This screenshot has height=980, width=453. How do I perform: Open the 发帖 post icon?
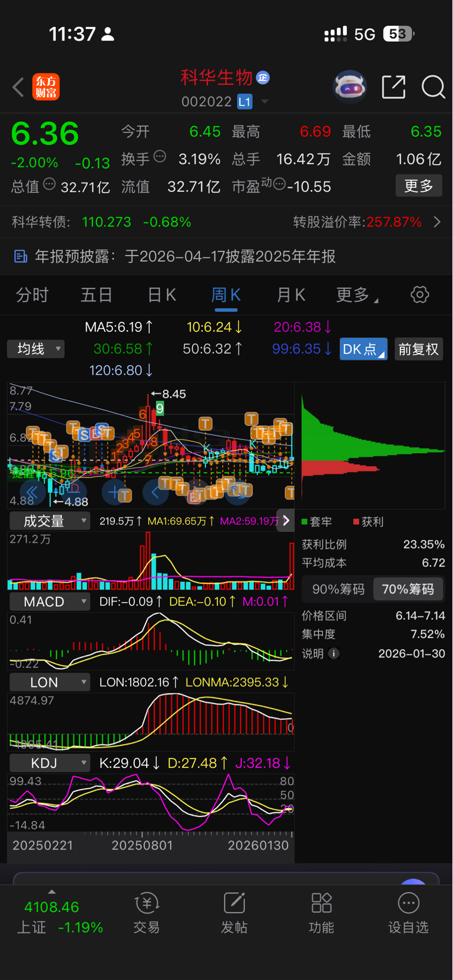click(234, 903)
